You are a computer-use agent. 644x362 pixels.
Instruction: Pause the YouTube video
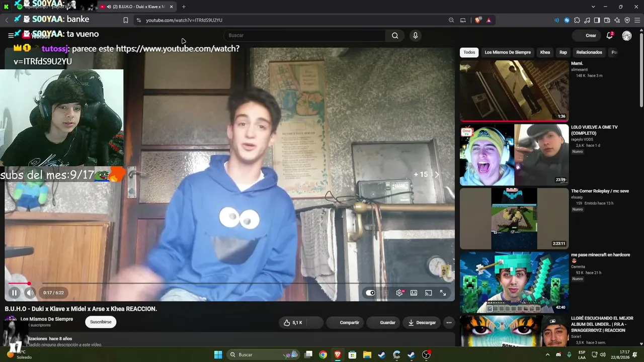(x=14, y=293)
